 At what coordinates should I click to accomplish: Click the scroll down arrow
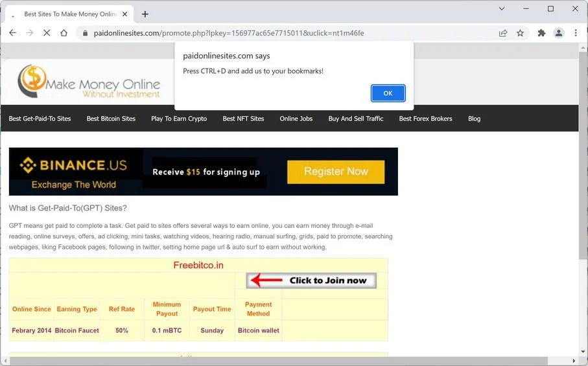coord(583,351)
